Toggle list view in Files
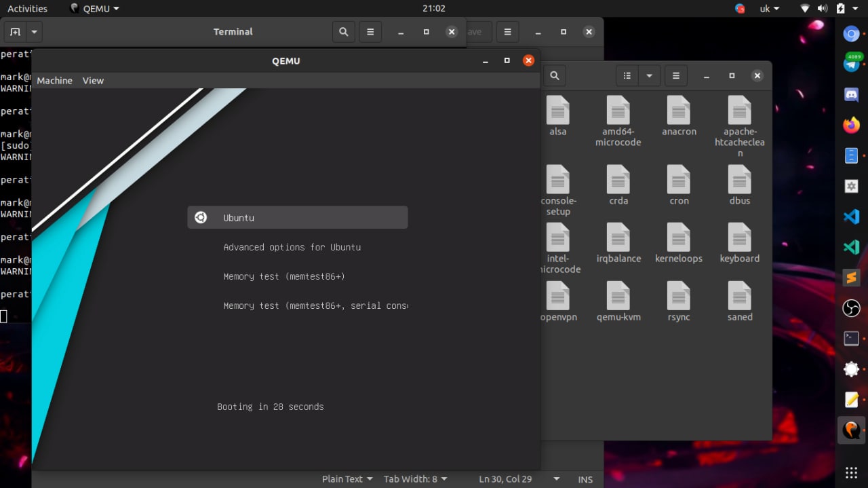Image resolution: width=868 pixels, height=488 pixels. 627,75
